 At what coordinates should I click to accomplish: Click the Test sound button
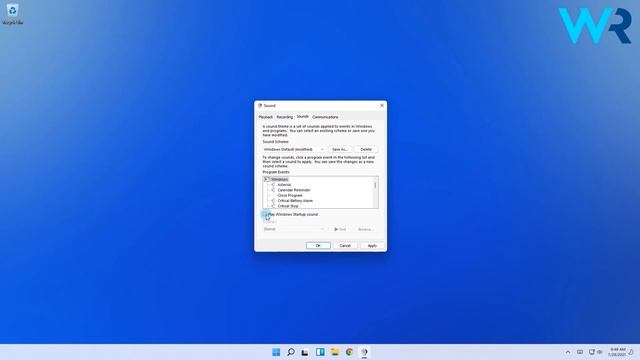tap(340, 229)
